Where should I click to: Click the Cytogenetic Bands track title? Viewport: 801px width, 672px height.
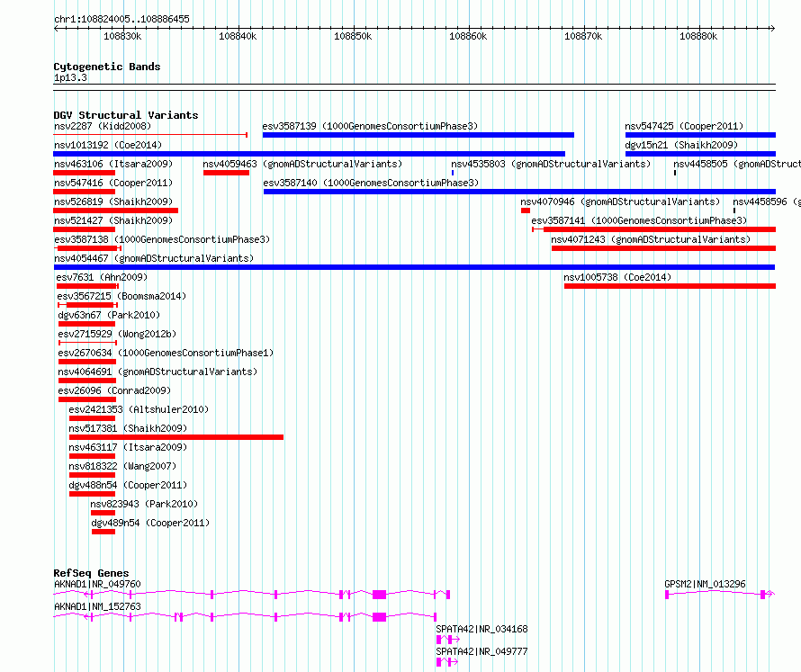[x=107, y=67]
